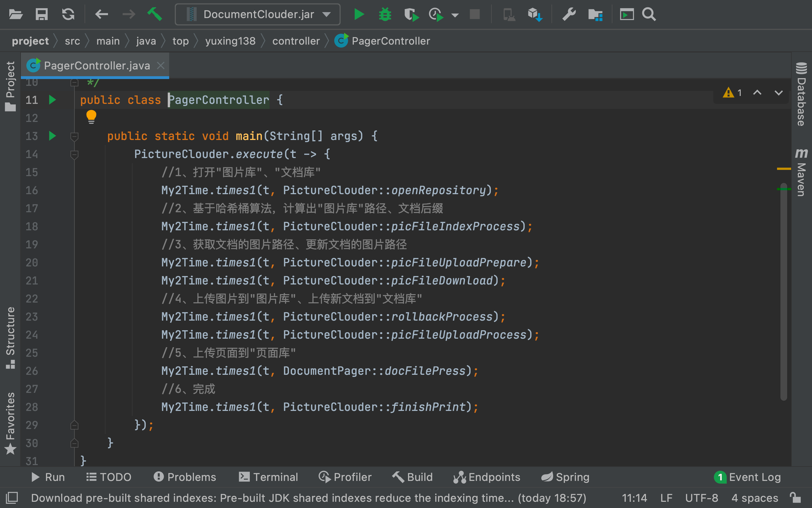
Task: Click the project breadcrumb
Action: [x=30, y=41]
